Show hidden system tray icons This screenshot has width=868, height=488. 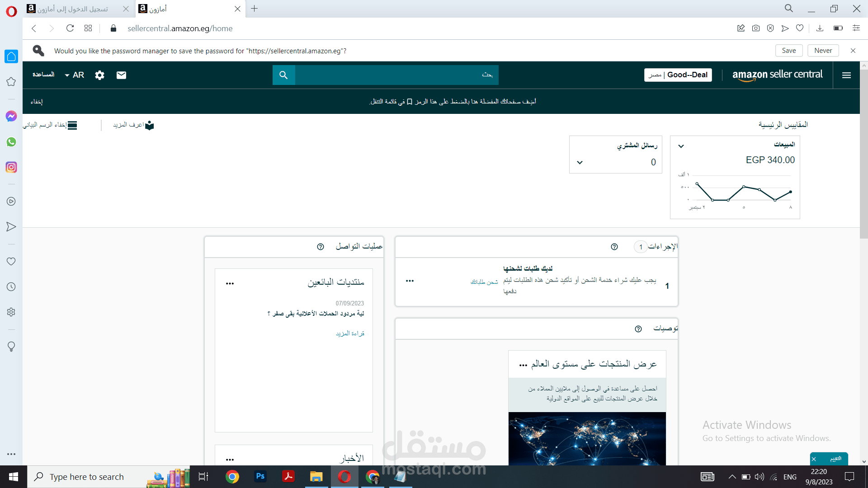pos(732,477)
